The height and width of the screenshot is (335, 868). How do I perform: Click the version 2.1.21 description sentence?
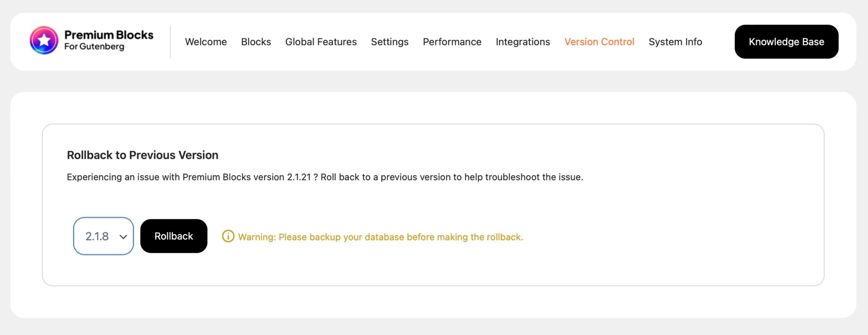coord(325,177)
